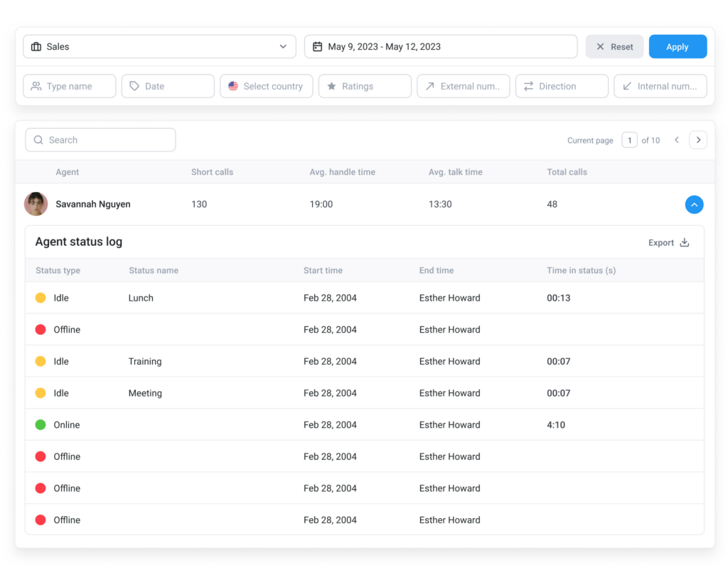Go to the next page

click(698, 140)
